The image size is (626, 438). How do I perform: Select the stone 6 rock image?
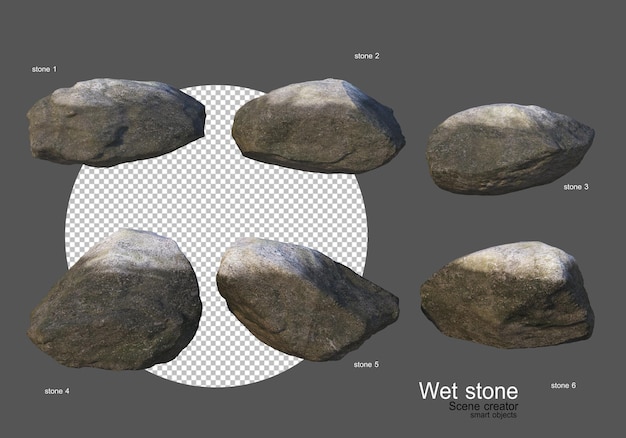point(507,295)
